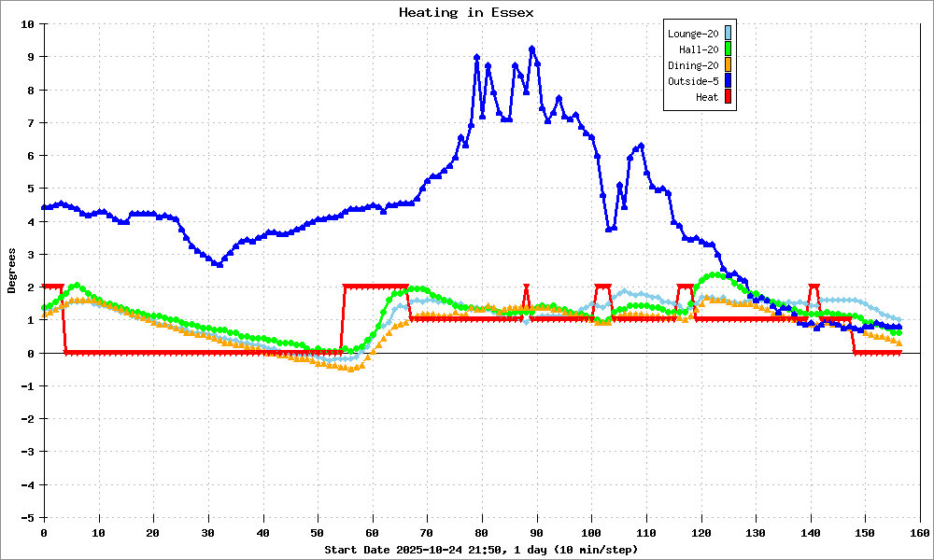Select the Hall-20 legend label text
Image resolution: width=934 pixels, height=560 pixels.
[x=699, y=49]
